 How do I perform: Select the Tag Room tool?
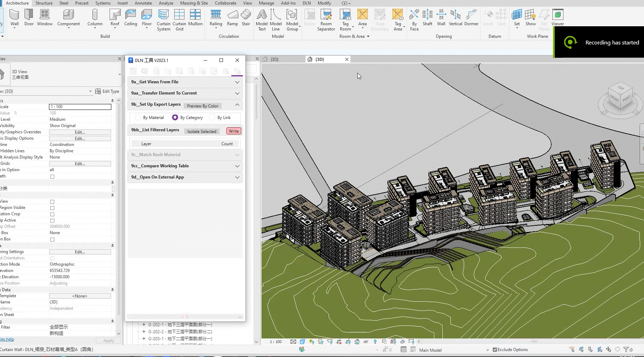click(345, 20)
